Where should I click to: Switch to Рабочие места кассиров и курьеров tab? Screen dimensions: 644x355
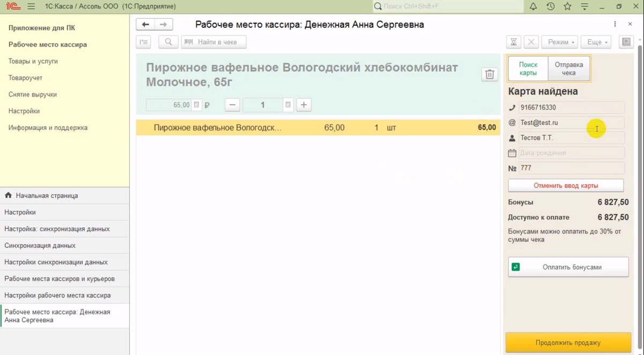click(64, 279)
